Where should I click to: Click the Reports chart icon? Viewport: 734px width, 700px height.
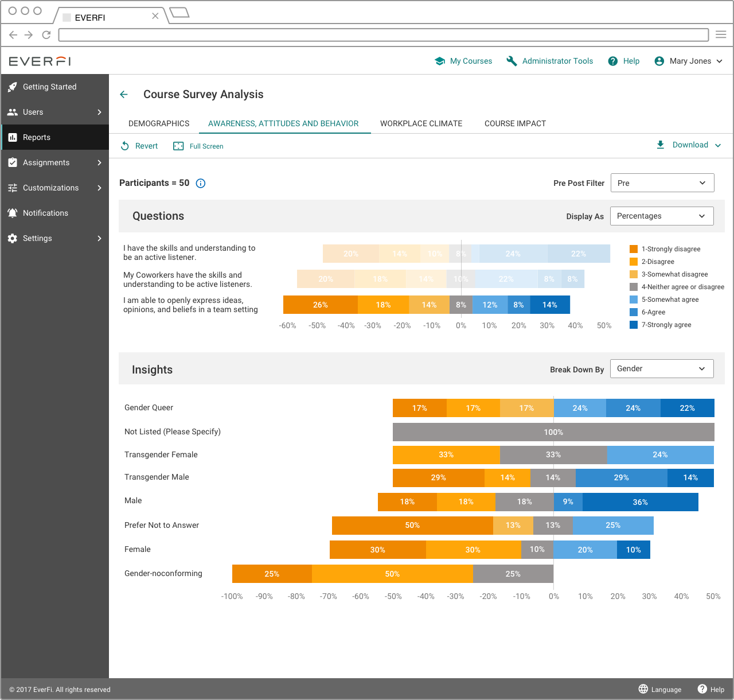pyautogui.click(x=13, y=138)
